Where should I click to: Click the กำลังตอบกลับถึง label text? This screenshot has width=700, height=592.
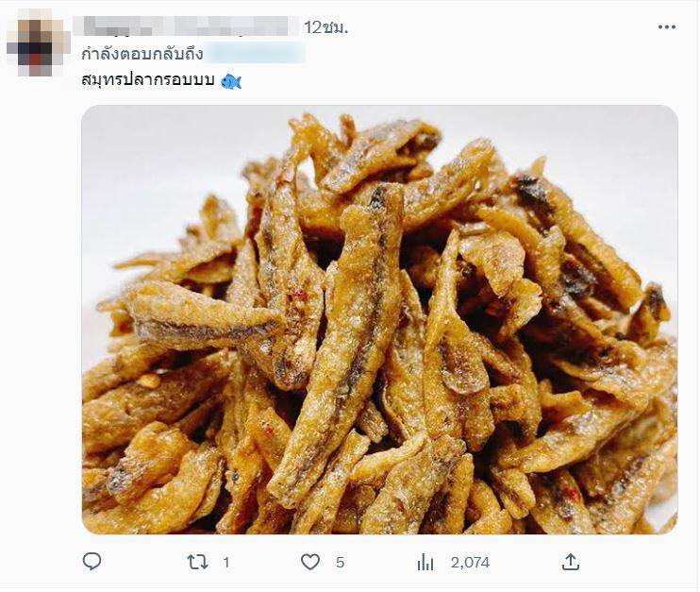[141, 54]
